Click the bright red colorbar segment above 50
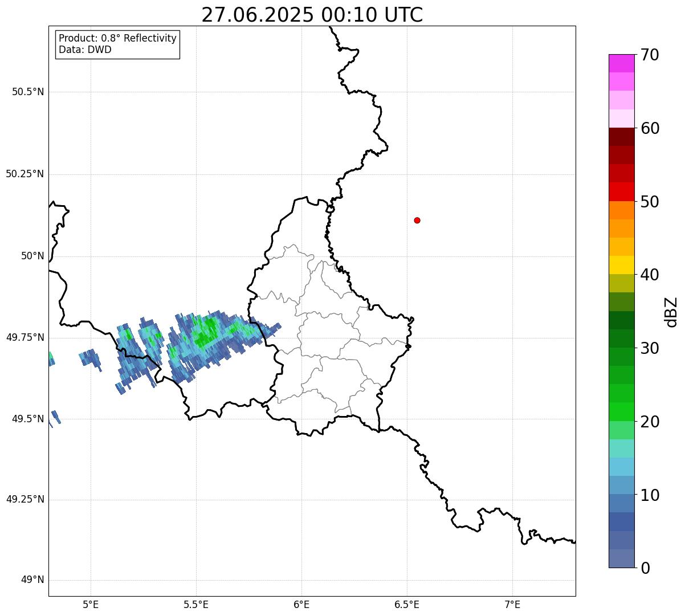Image resolution: width=685 pixels, height=616 pixels. click(621, 191)
